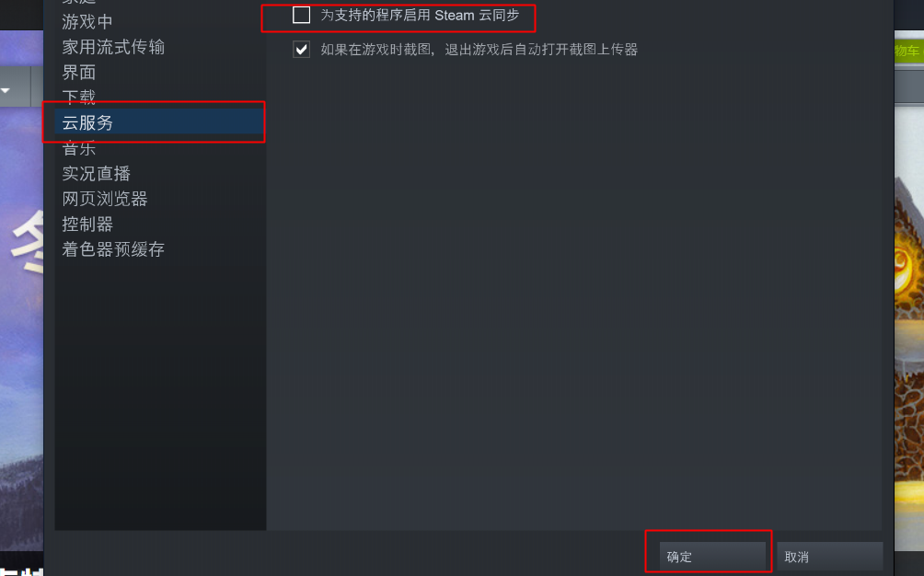Go to the 界面 settings page
The height and width of the screenshot is (576, 924).
pyautogui.click(x=79, y=73)
